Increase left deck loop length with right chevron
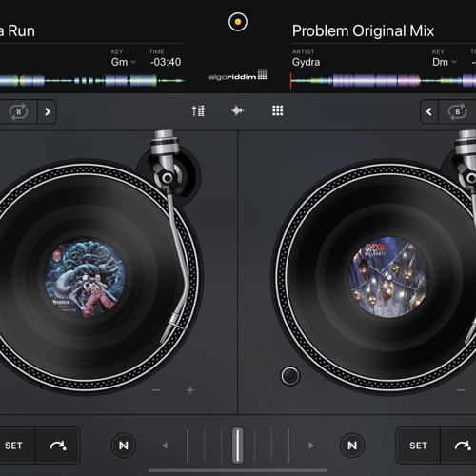The height and width of the screenshot is (476, 476). pyautogui.click(x=48, y=111)
